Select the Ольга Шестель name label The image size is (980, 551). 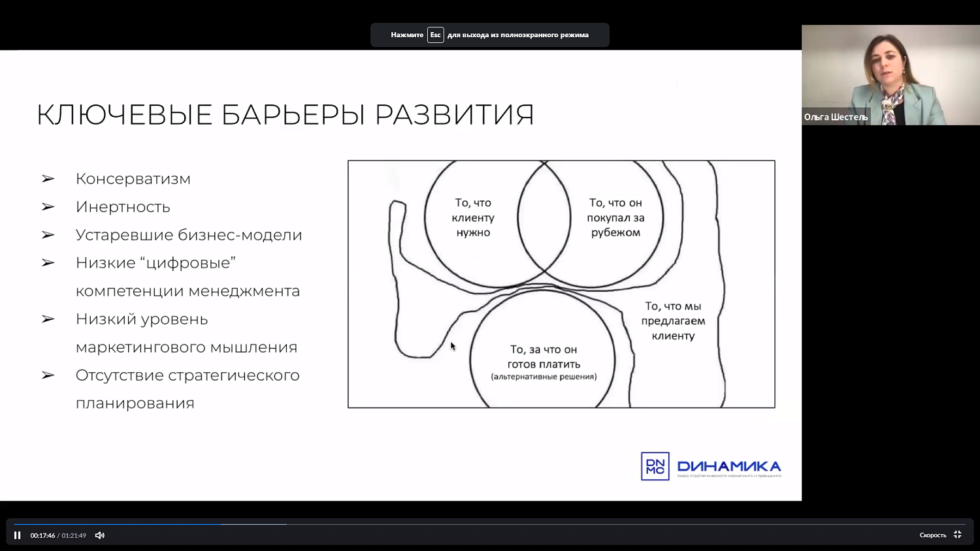coord(836,116)
